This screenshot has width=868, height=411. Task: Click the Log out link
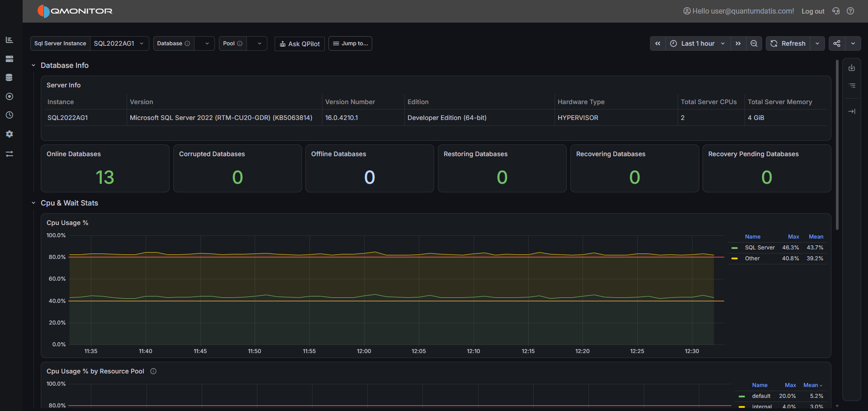(x=813, y=11)
